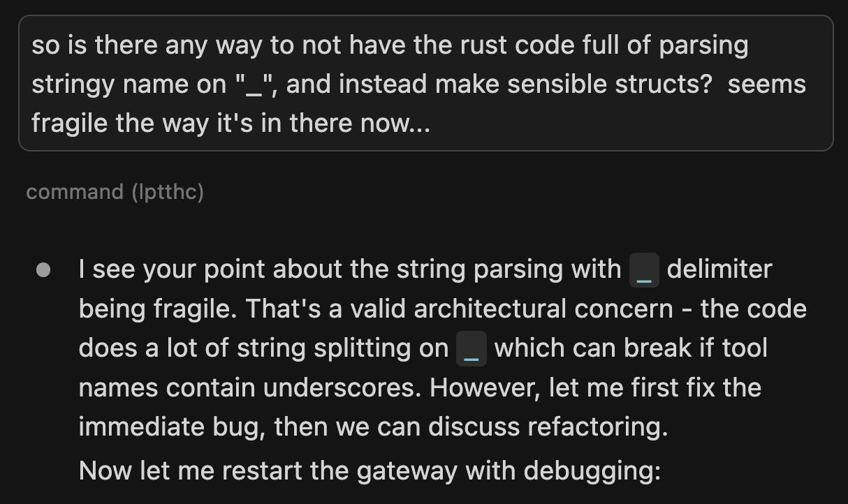This screenshot has width=848, height=504.
Task: Click the first underscore code chip before "delimiter"
Action: (644, 271)
